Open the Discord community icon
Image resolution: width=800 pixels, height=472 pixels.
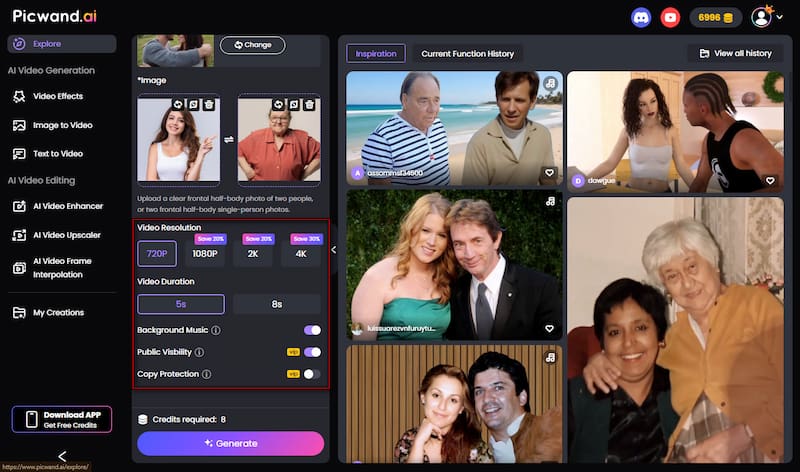pyautogui.click(x=641, y=18)
